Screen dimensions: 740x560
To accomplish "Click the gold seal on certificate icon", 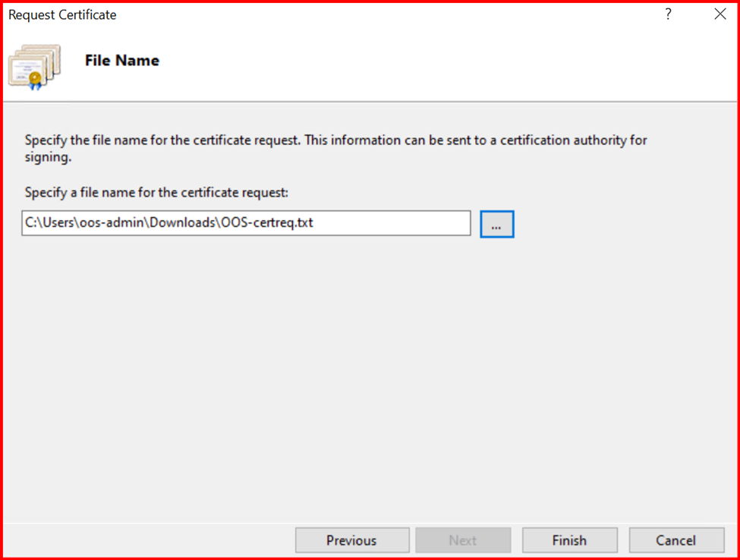I will pyautogui.click(x=36, y=78).
